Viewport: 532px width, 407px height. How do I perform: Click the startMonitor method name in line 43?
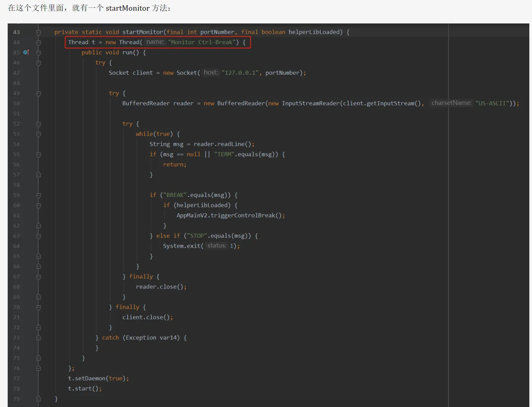[x=142, y=32]
